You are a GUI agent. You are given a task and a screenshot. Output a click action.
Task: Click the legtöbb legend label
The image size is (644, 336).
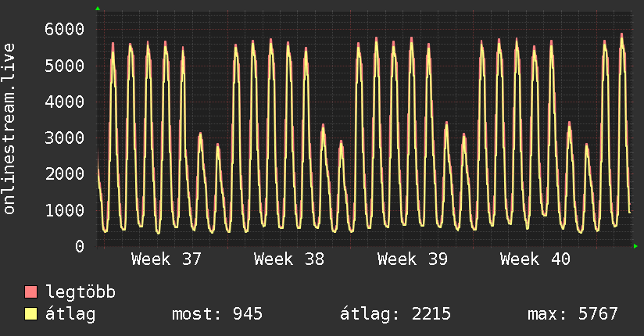tap(80, 292)
